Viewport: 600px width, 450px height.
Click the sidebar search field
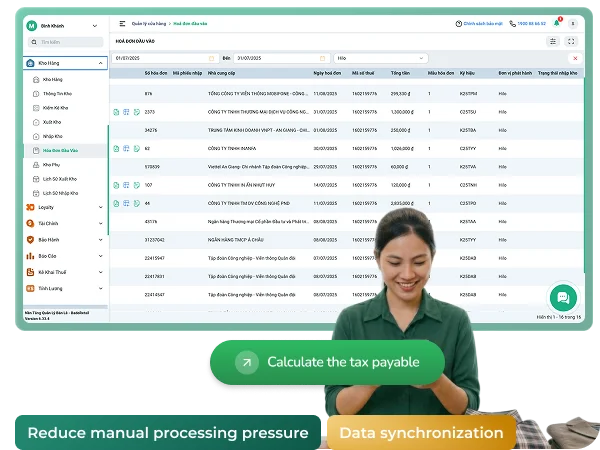(65, 42)
